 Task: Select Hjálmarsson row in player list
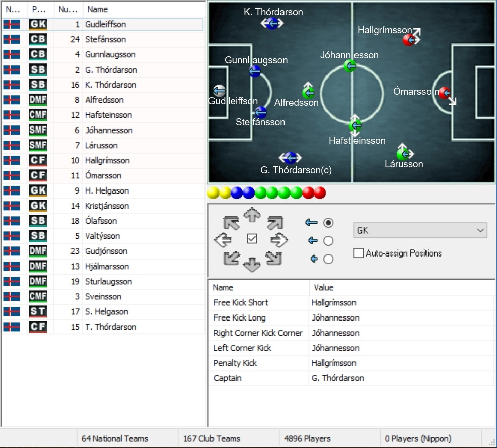[x=103, y=266]
